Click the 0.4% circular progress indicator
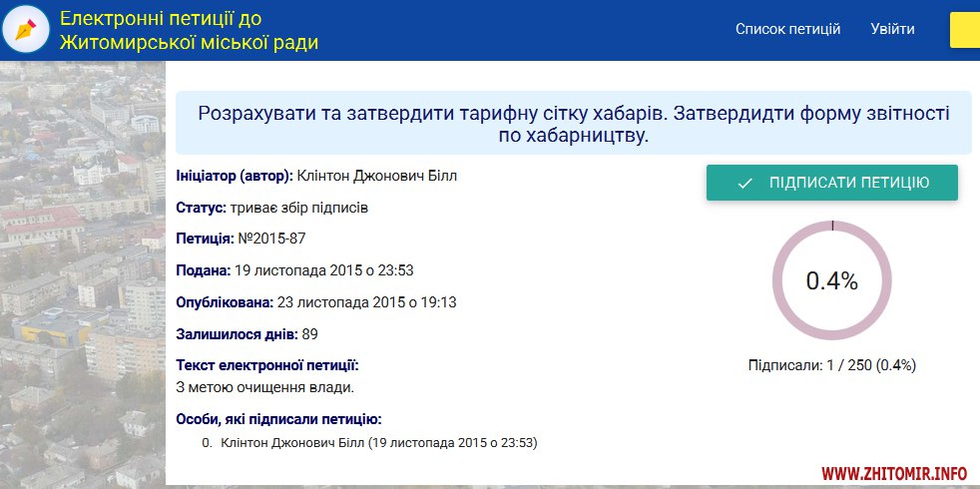 click(x=831, y=280)
